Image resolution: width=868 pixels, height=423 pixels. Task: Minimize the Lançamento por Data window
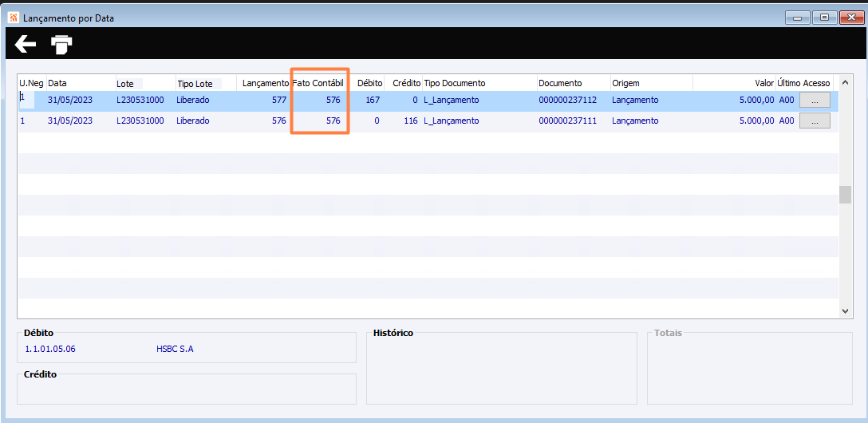[x=797, y=18]
